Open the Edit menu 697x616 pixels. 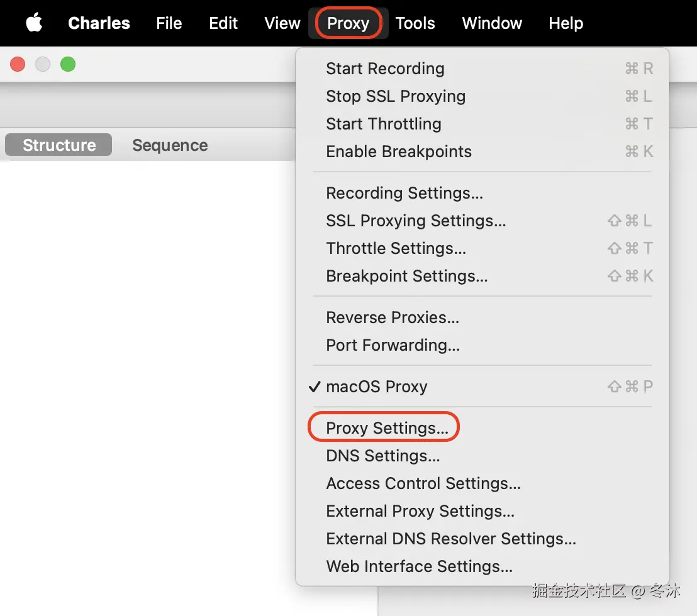pyautogui.click(x=223, y=23)
